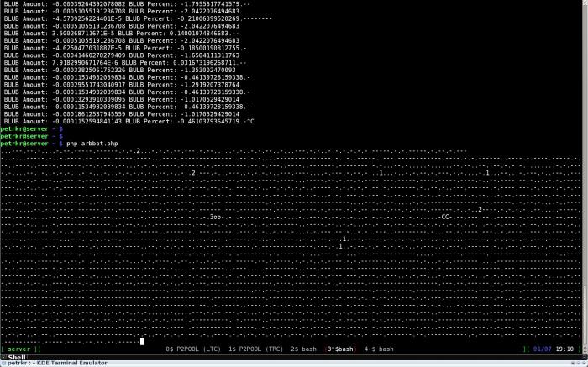The image size is (588, 367).
Task: Click the amount '-0.00029551743040917'
Action: pos(88,85)
